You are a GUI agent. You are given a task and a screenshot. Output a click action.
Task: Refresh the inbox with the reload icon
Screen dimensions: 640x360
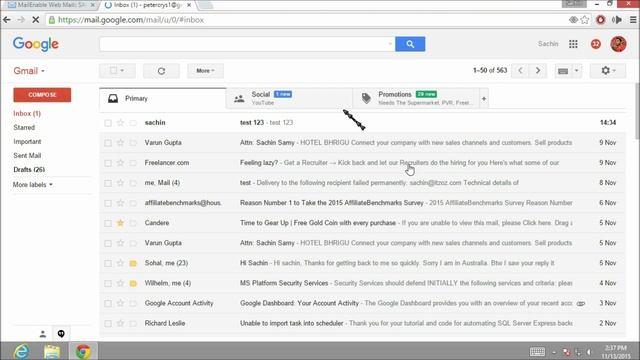[x=161, y=71]
